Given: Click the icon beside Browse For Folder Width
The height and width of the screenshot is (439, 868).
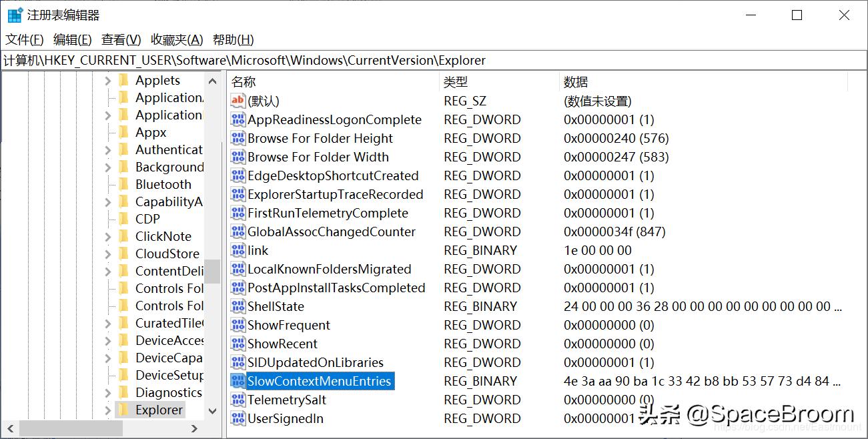Looking at the screenshot, I should [x=238, y=157].
